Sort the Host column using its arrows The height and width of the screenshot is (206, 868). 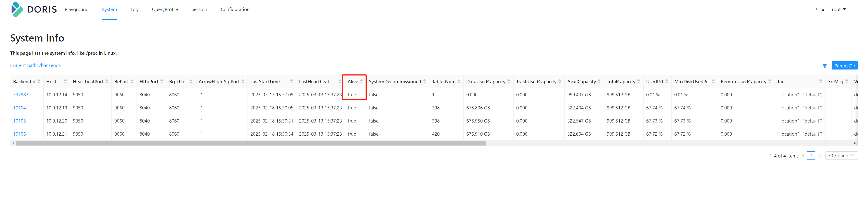click(x=65, y=81)
